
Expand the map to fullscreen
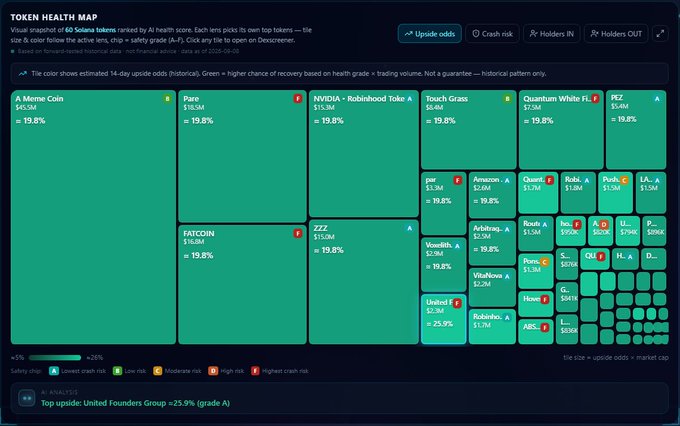(660, 33)
